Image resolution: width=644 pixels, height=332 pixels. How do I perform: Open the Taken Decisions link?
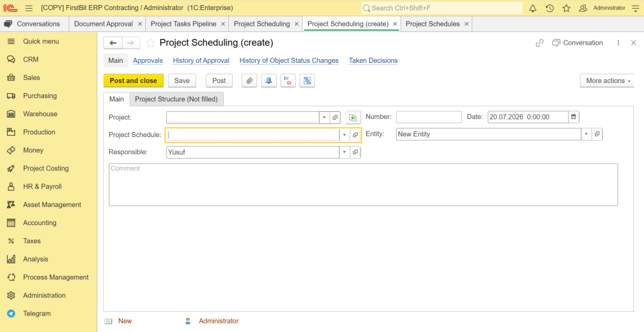[374, 60]
